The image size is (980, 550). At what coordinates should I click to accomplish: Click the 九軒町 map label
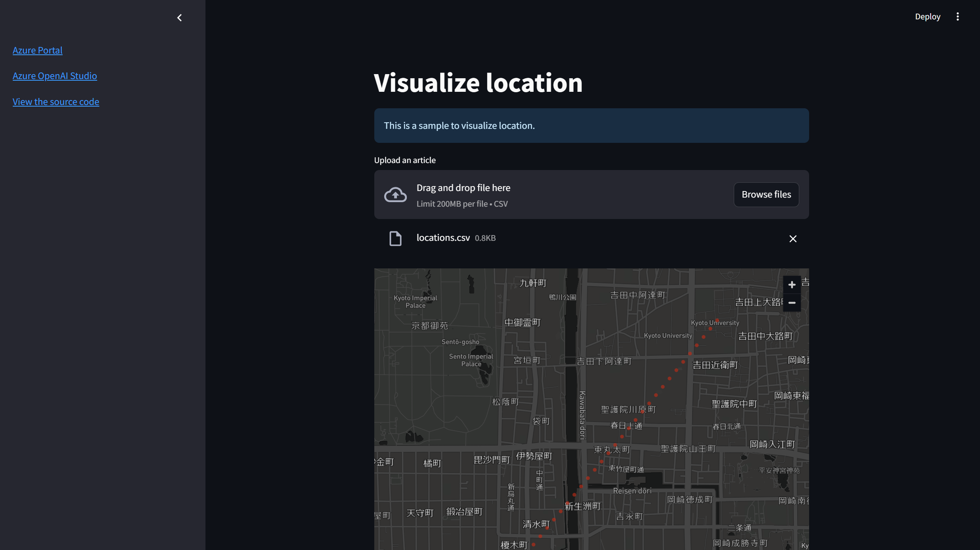pyautogui.click(x=533, y=283)
